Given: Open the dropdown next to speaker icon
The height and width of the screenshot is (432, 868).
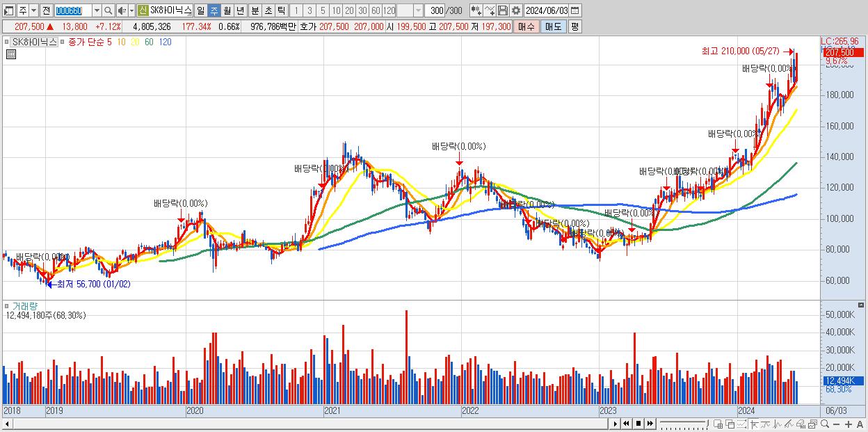Looking at the screenshot, I should (x=131, y=10).
